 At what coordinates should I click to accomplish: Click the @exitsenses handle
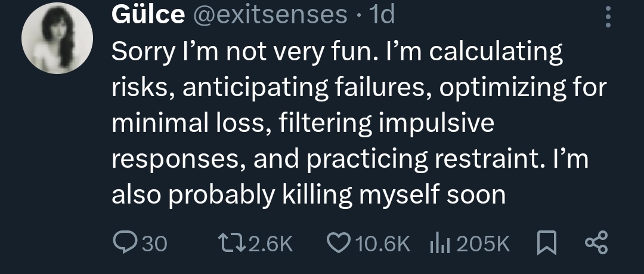point(269,14)
